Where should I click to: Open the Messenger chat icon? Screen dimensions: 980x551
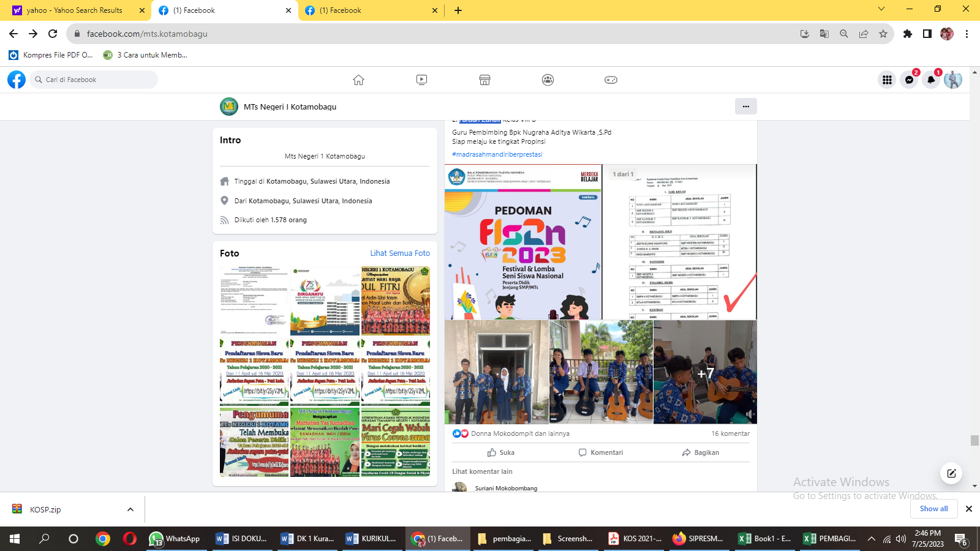pyautogui.click(x=909, y=80)
